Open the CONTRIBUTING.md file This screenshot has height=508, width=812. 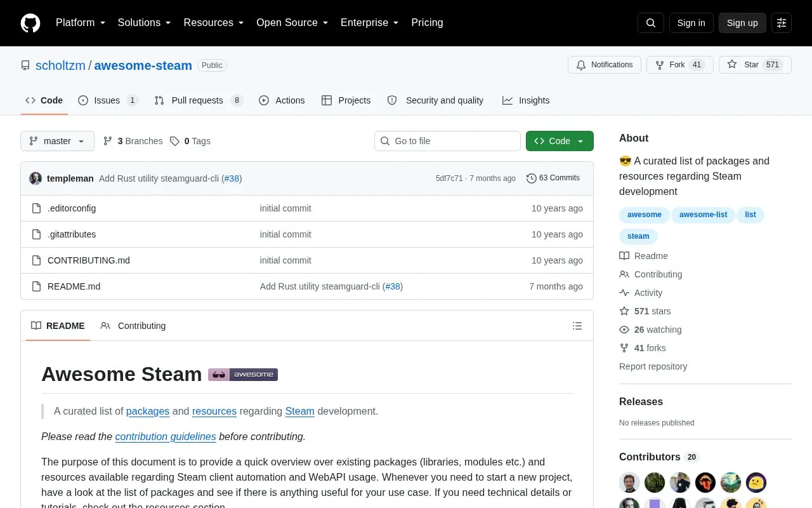click(x=89, y=260)
